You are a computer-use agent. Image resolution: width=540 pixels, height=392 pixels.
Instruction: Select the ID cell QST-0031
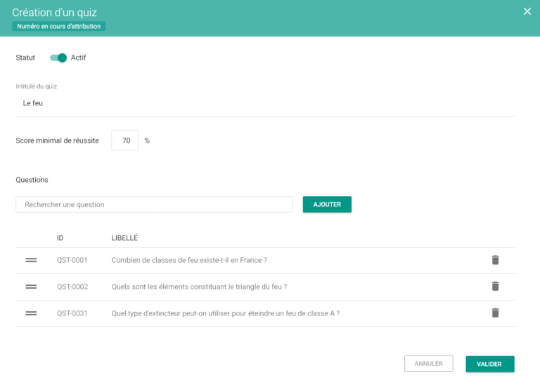coord(72,313)
